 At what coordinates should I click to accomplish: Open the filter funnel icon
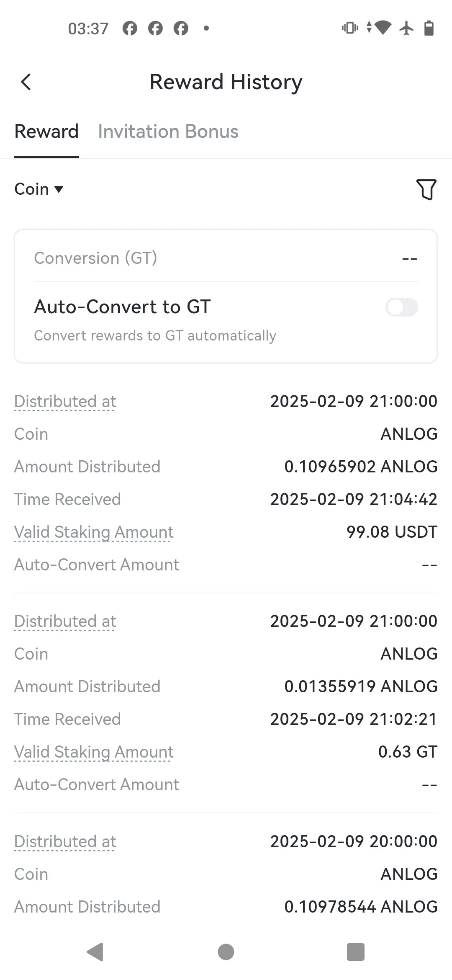(x=426, y=189)
